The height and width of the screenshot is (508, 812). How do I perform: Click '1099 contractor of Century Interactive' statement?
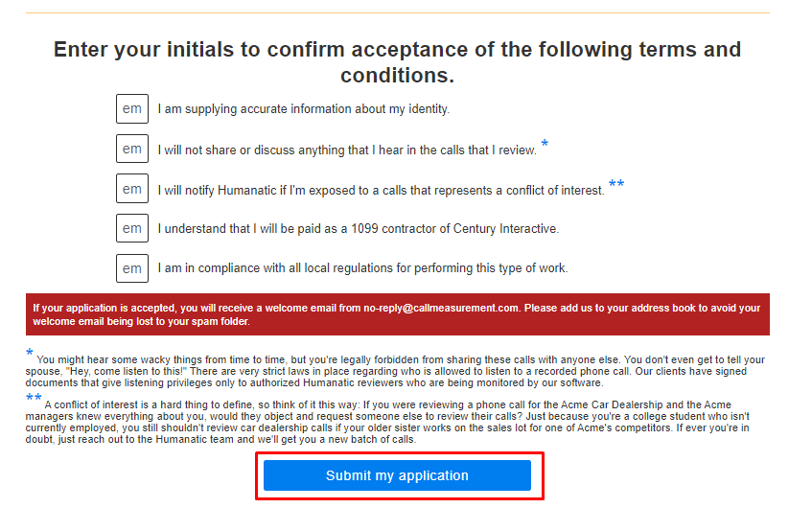[358, 229]
